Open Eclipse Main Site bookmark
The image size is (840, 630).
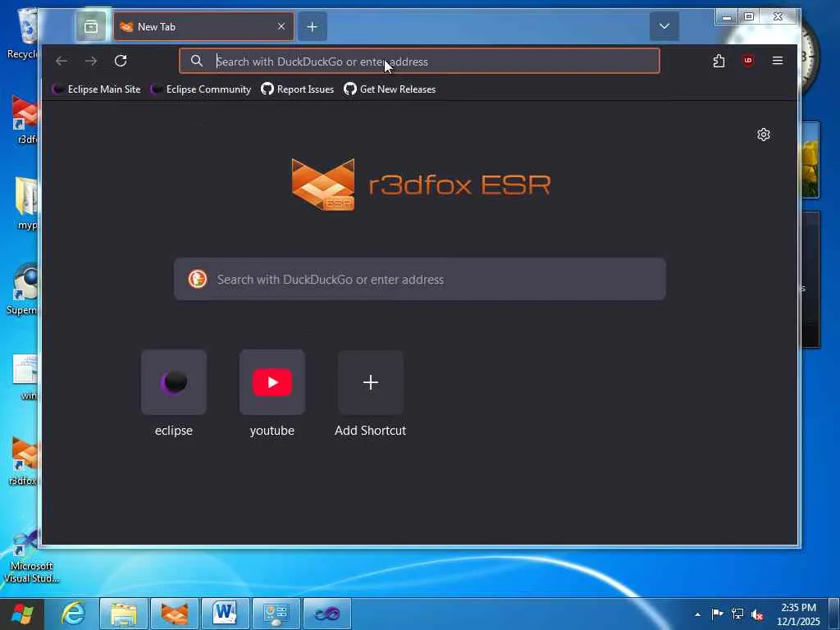(97, 89)
